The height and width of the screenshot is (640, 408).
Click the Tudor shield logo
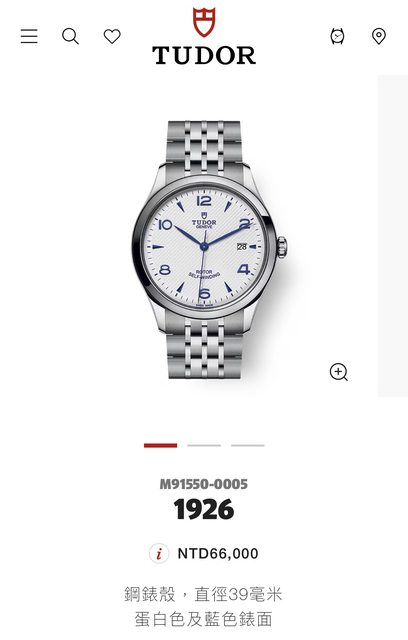[x=204, y=22]
